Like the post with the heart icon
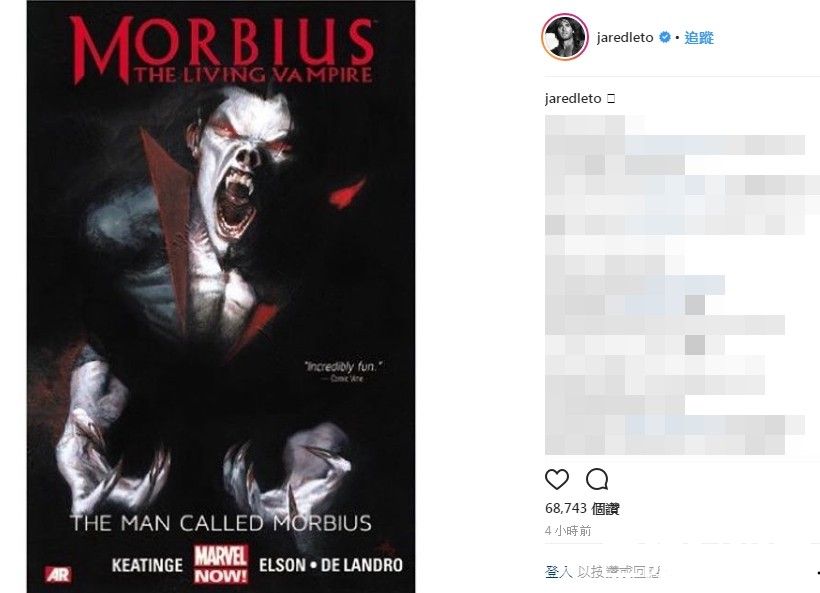This screenshot has height=593, width=820. [556, 479]
